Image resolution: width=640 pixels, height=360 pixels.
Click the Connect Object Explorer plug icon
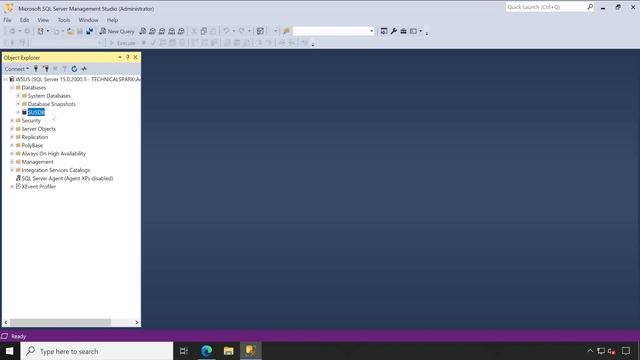click(36, 69)
